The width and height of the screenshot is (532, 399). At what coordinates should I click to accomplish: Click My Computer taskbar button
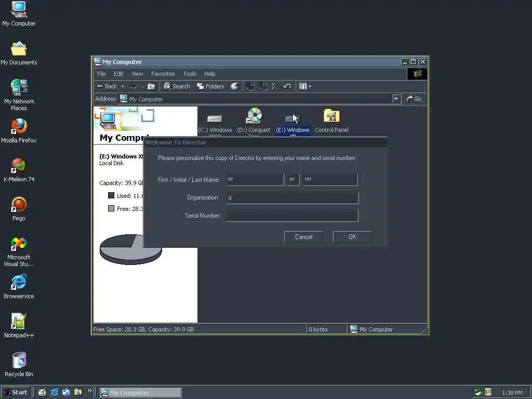tap(140, 393)
